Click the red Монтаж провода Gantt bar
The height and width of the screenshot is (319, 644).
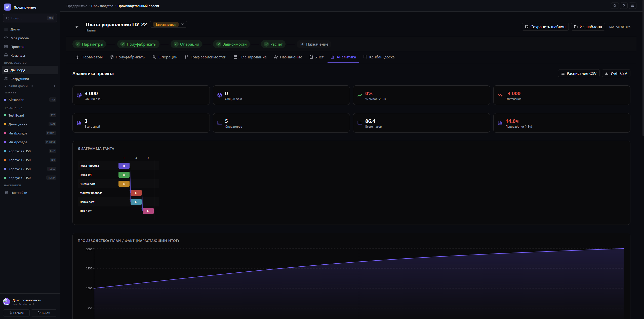[x=136, y=193]
